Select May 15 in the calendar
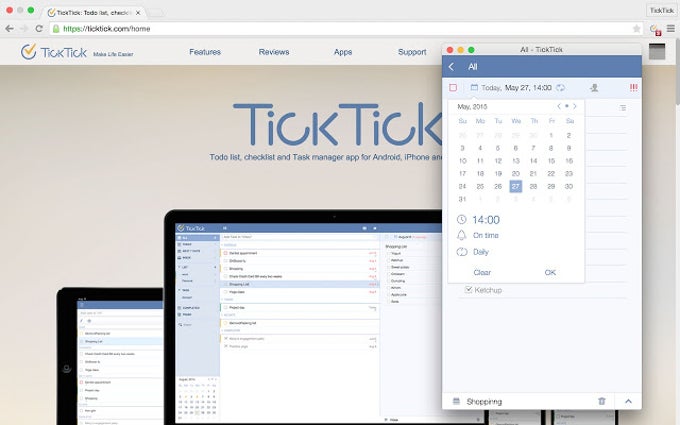680x425 pixels. click(551, 161)
